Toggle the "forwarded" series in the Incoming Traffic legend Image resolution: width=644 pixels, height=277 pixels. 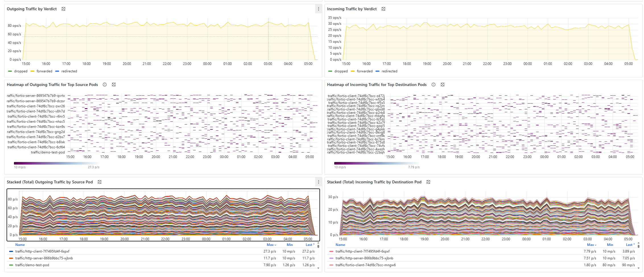pos(365,71)
